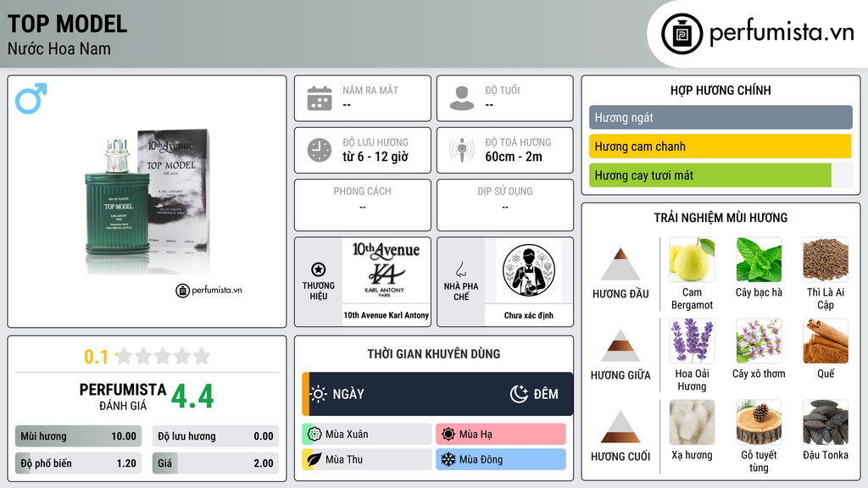Click the sun icon next to Ngày
The height and width of the screenshot is (488, 868).
(x=319, y=394)
